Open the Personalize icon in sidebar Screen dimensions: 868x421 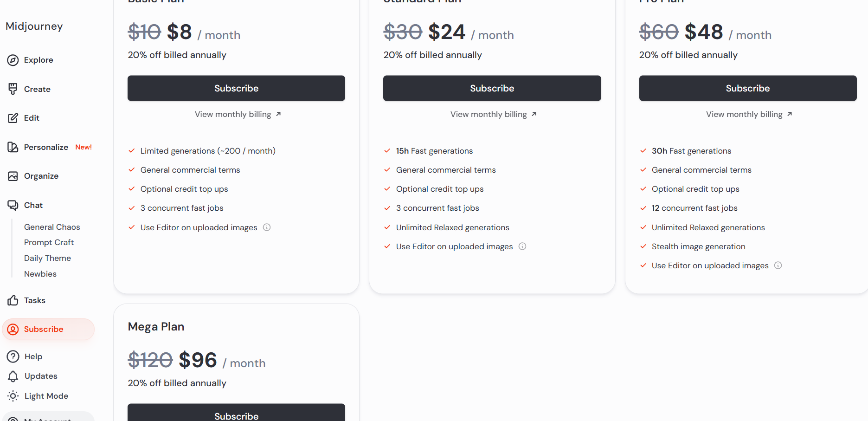pyautogui.click(x=13, y=147)
